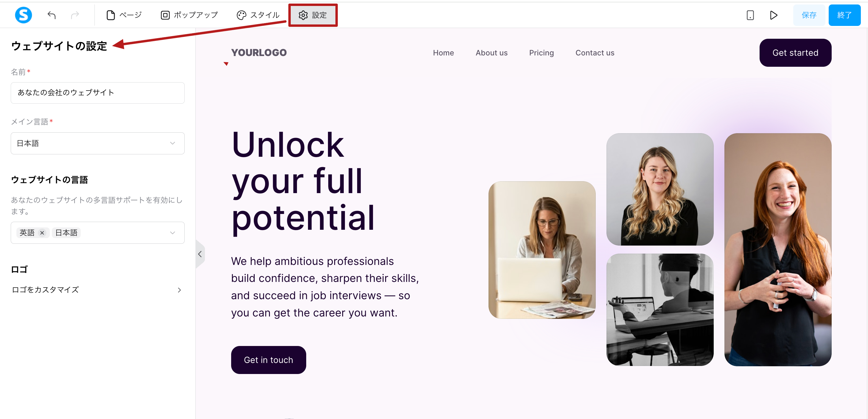Click the blue S logo icon
Screen dimensions: 868x419
23,15
